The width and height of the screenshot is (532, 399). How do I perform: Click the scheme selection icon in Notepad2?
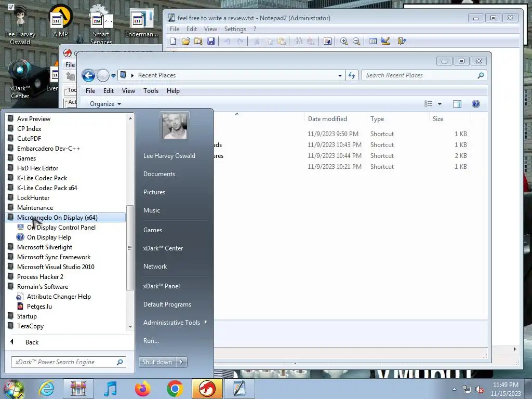(373, 41)
